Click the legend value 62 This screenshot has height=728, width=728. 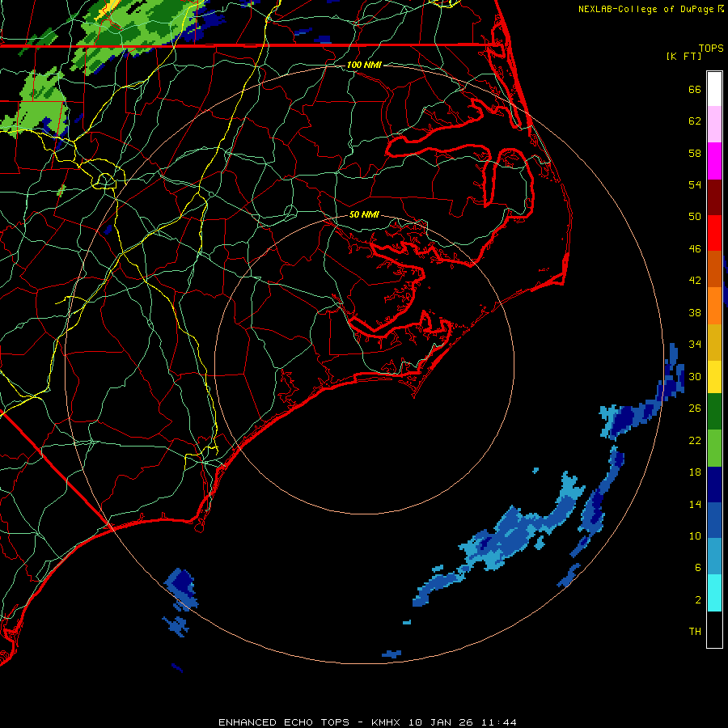pyautogui.click(x=695, y=121)
